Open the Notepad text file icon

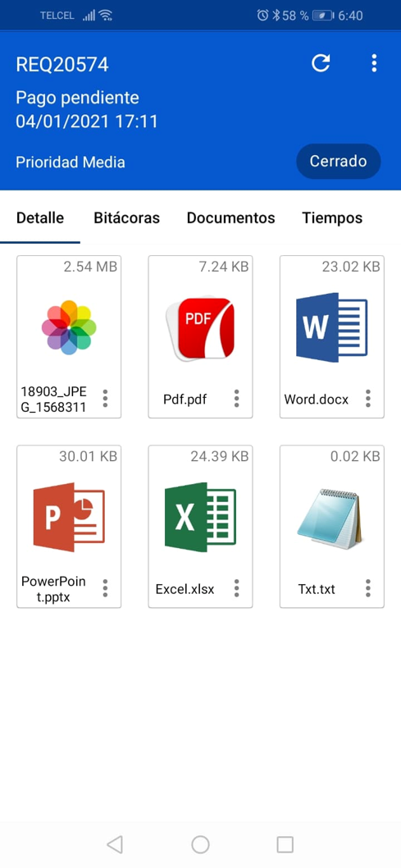click(x=330, y=519)
